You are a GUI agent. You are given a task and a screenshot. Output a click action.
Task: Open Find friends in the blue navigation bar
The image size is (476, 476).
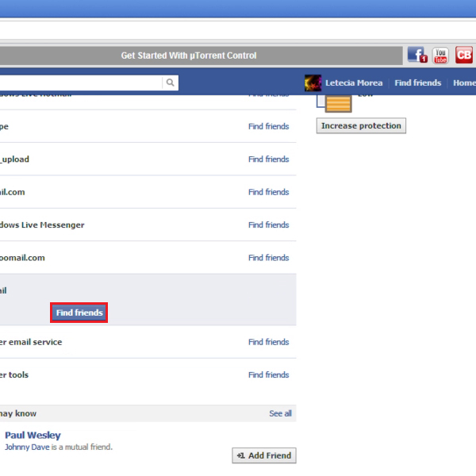click(418, 83)
